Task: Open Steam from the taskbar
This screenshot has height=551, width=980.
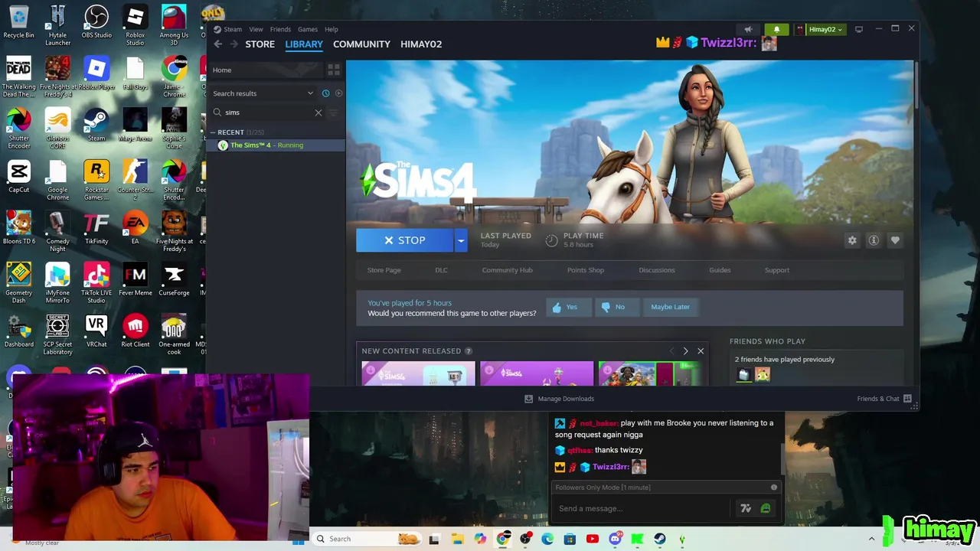Action: coord(659,539)
